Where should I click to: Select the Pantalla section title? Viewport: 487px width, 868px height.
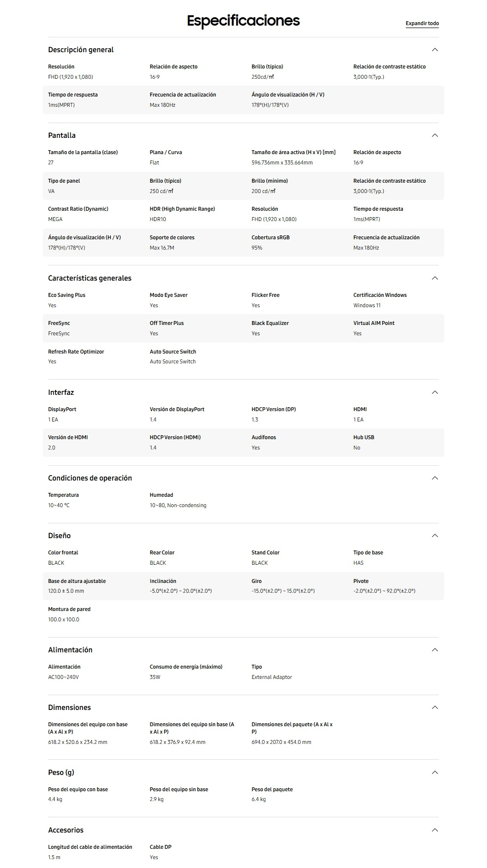click(62, 135)
